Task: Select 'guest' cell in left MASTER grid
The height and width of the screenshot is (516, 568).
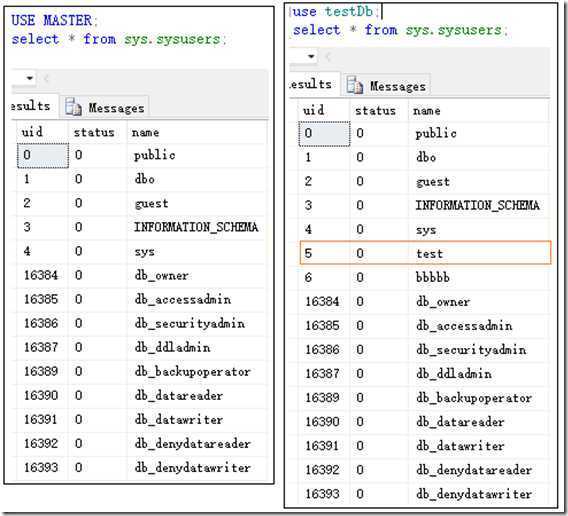Action: pos(197,203)
